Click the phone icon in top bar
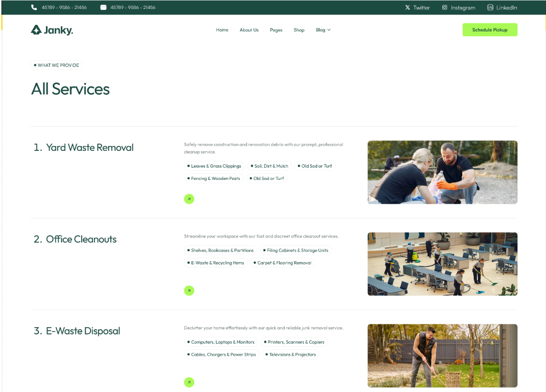546x392 pixels. point(34,7)
